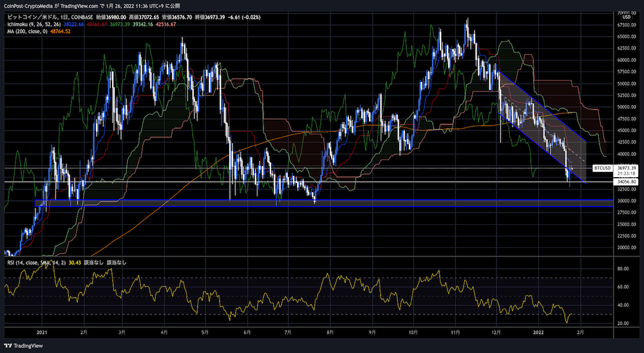The width and height of the screenshot is (644, 353).
Task: Click the 67500.00 price axis label
Action: (x=627, y=24)
